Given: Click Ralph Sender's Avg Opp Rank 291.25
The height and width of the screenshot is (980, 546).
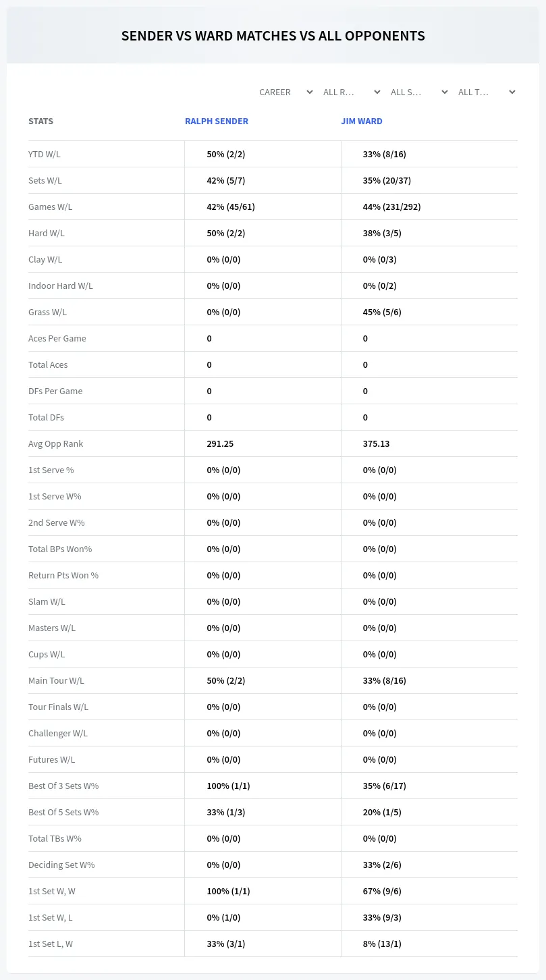Looking at the screenshot, I should [220, 443].
